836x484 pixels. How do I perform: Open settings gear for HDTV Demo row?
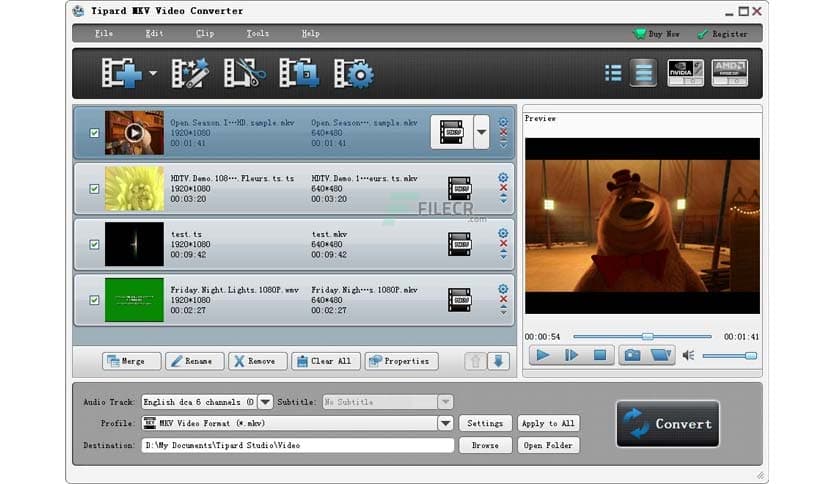[503, 178]
